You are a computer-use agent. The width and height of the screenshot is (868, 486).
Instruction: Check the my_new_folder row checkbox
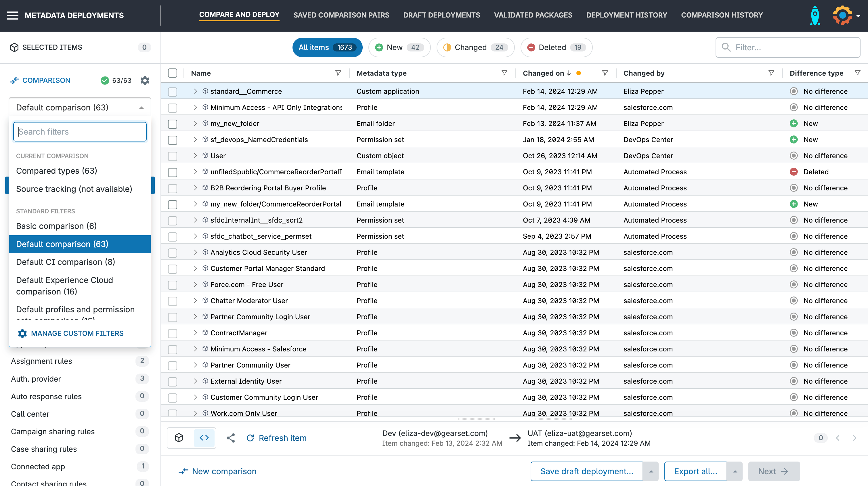(x=173, y=124)
